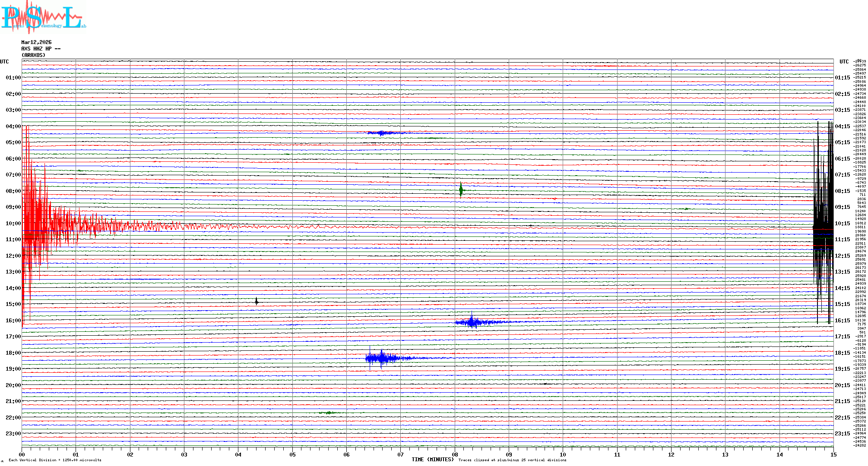This screenshot has height=466, width=868.
Task: Click the (ARAXOS) station name text
Action: pos(33,55)
